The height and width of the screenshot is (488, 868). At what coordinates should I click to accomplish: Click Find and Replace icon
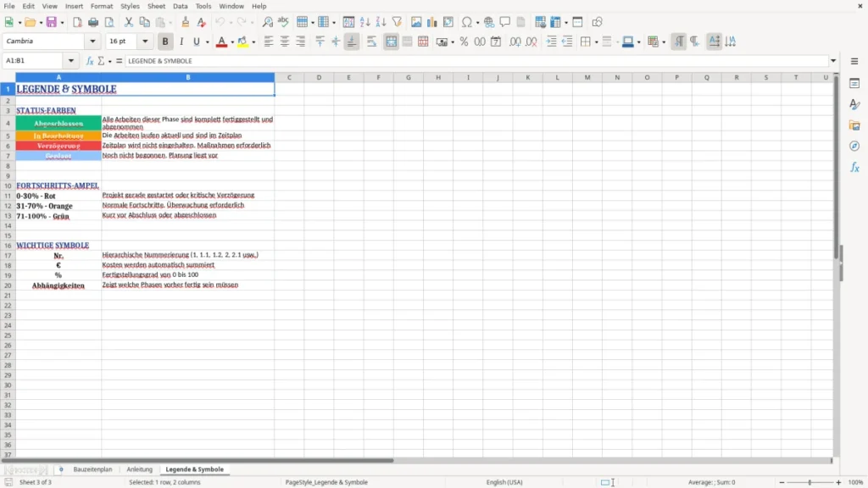(267, 22)
